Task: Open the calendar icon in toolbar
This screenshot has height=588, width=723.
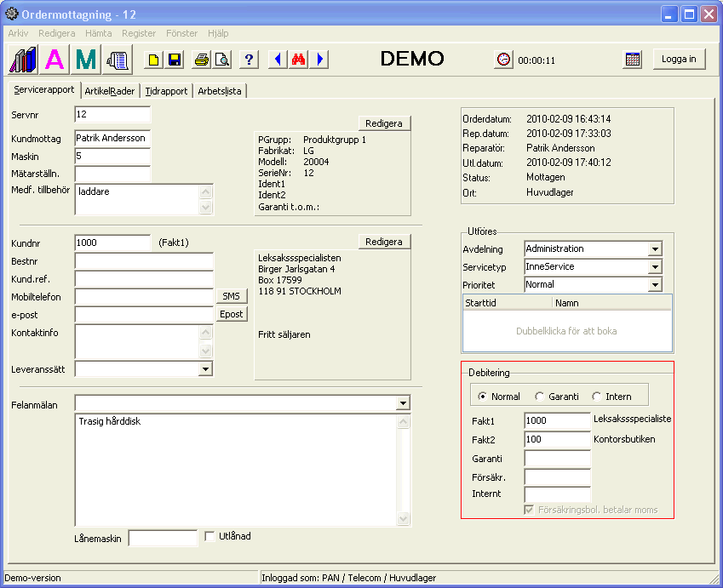Action: coord(633,60)
